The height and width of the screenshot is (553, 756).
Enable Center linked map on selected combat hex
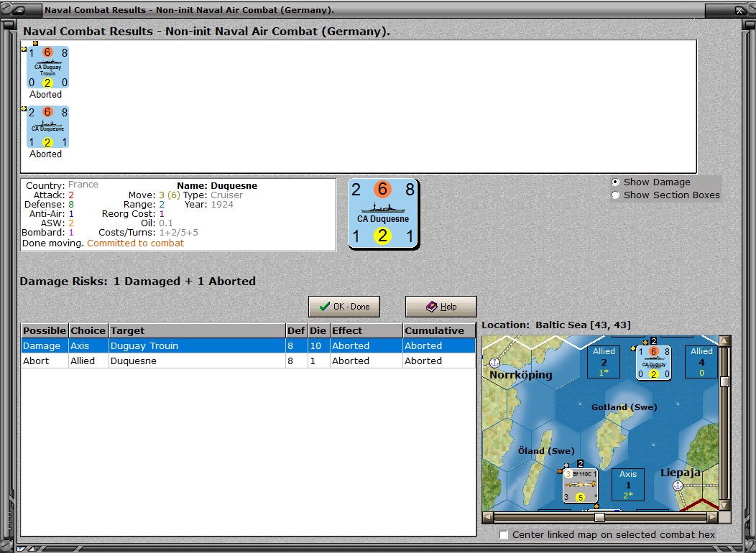tap(504, 535)
